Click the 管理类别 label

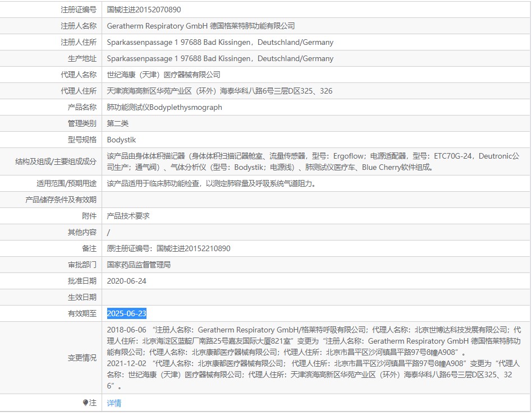(82, 123)
